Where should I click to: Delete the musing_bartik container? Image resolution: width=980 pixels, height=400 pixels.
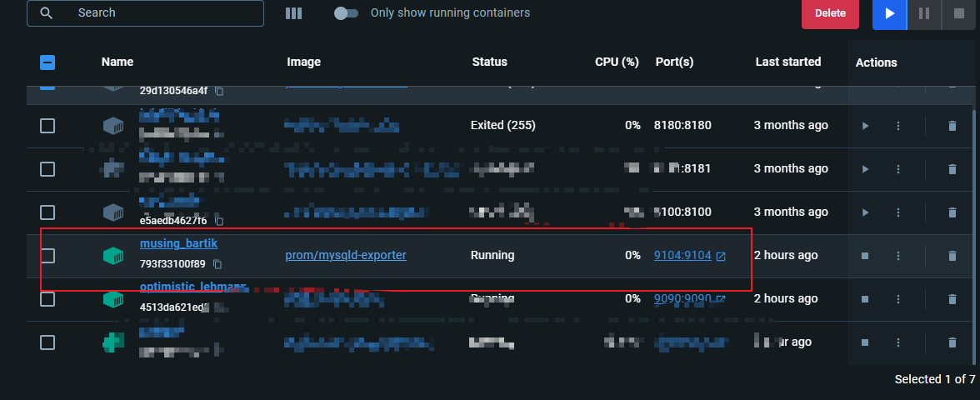click(x=952, y=256)
